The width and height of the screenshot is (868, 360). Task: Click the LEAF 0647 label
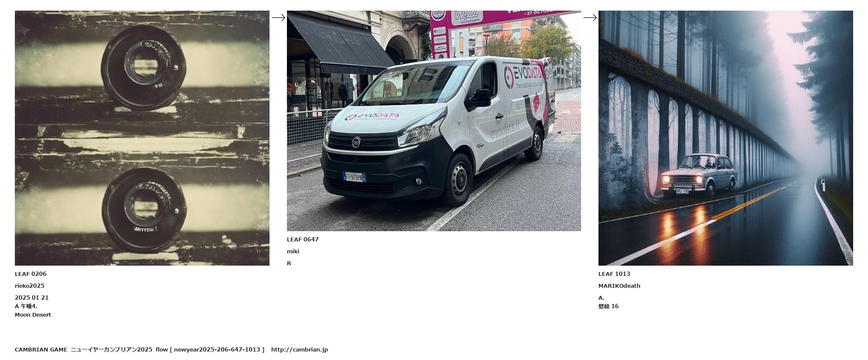coord(303,240)
